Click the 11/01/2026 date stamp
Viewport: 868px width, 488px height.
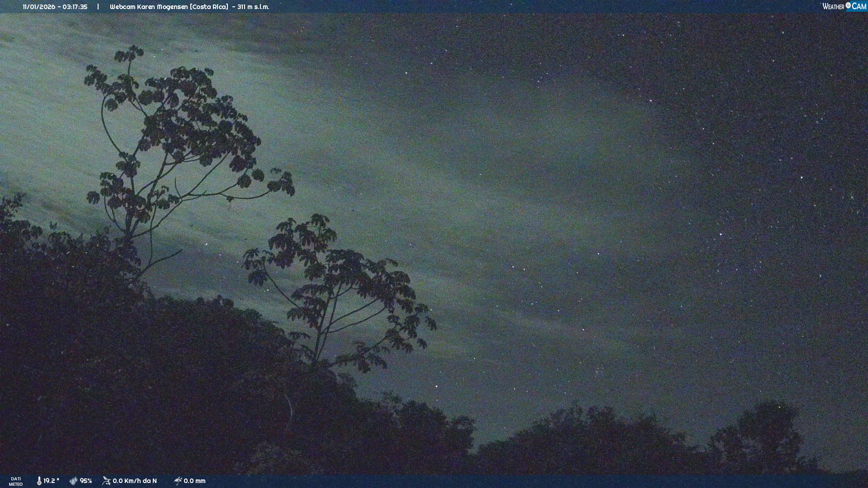point(39,7)
